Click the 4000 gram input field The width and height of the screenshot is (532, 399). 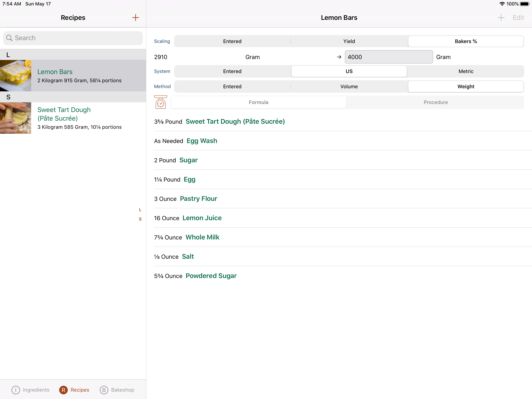tap(388, 57)
